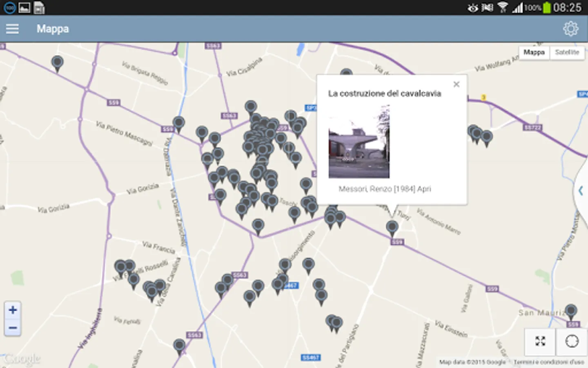Center map on my location
Viewport: 588px width, 368px height.
click(572, 341)
